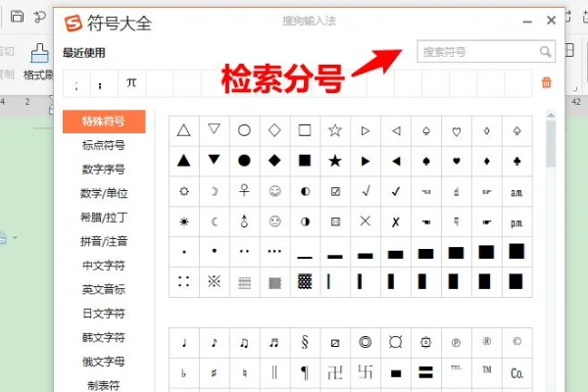The image size is (588, 392).
Task: Insert the solid spade suit symbol
Action: pyautogui.click(x=426, y=161)
